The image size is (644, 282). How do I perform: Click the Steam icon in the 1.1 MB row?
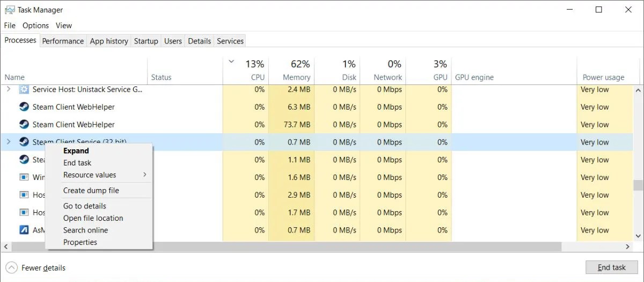(x=24, y=160)
